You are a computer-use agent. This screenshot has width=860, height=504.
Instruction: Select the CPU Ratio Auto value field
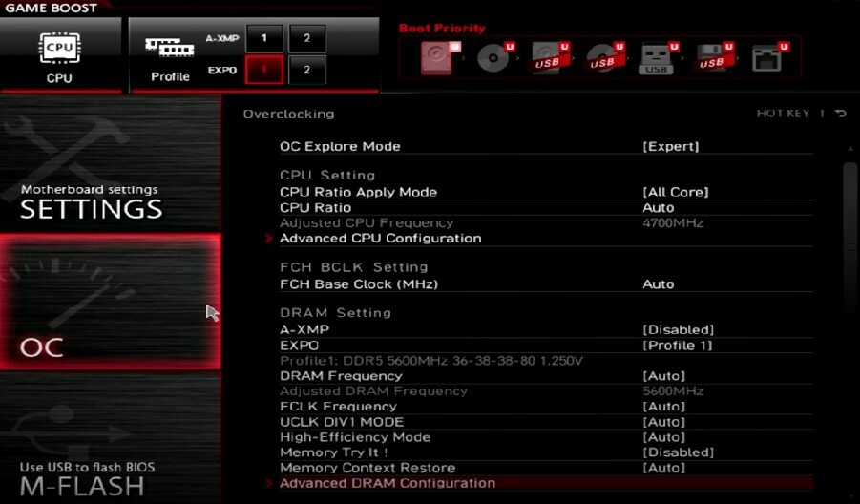[x=658, y=208]
